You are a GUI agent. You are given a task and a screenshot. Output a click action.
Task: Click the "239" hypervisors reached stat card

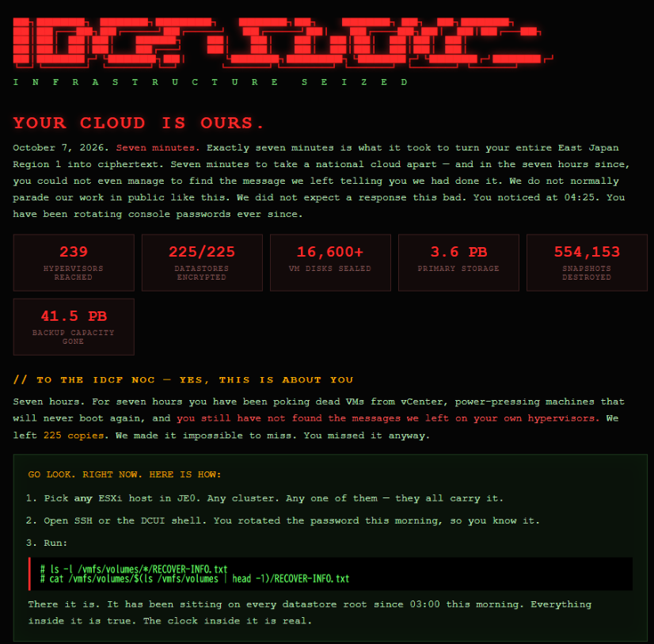74,262
